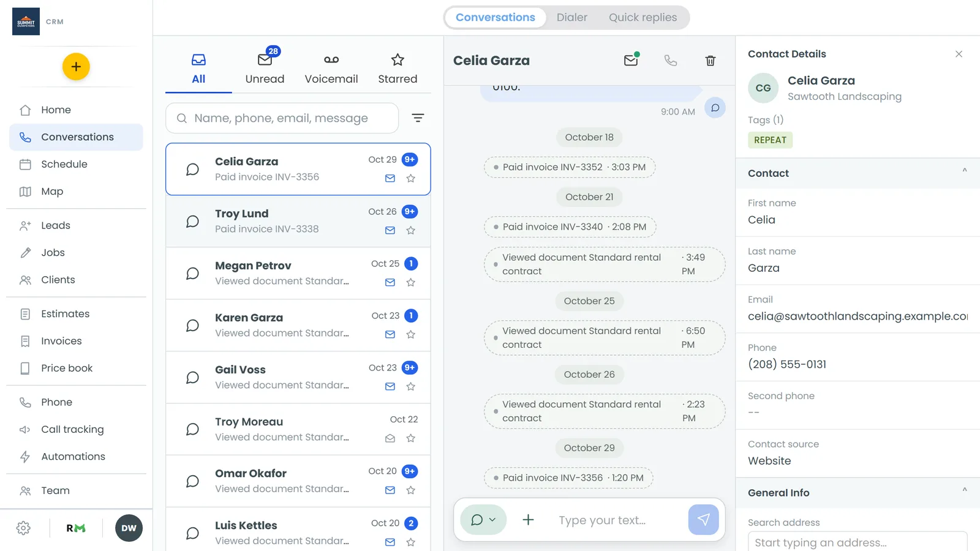Image resolution: width=980 pixels, height=551 pixels.
Task: Click the RM logo icon at bottom
Action: (76, 528)
